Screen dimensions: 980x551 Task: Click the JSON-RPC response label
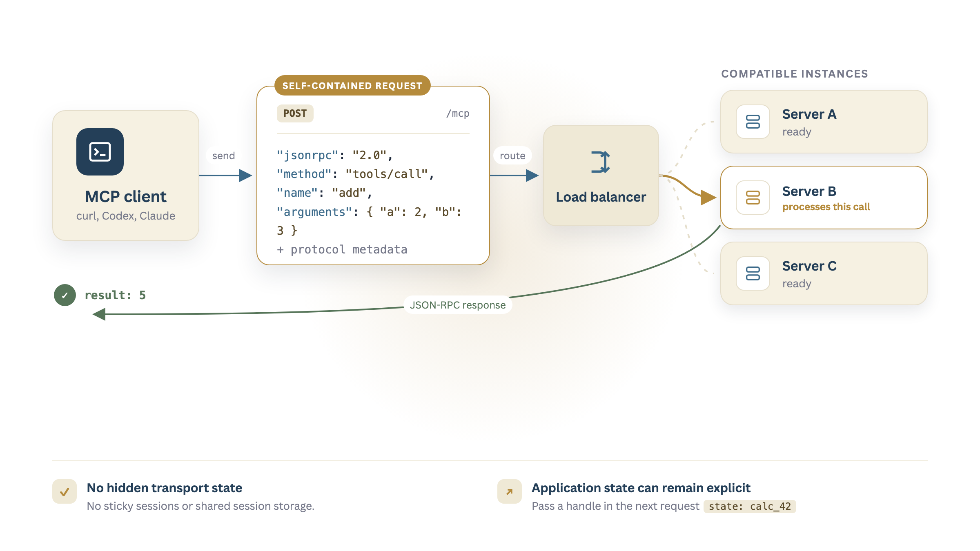coord(458,305)
